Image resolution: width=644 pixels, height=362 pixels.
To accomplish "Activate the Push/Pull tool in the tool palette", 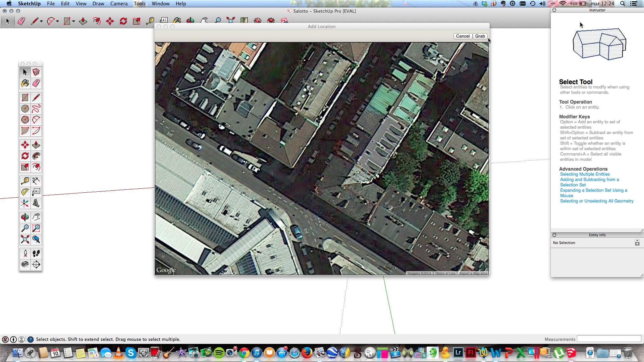I will [36, 145].
